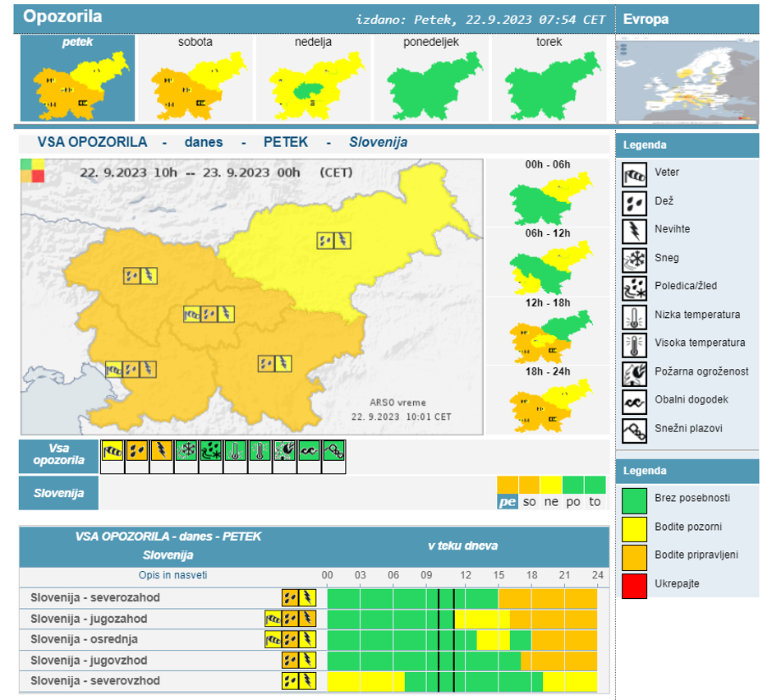Select the wind warning icon in filter row
This screenshot has width=772, height=700.
113,451
